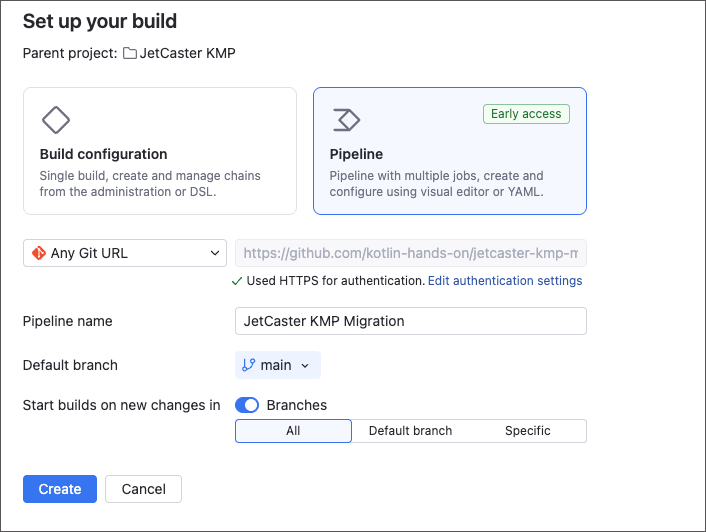Click 'Start builds on new changes in' label
This screenshot has width=706, height=532.
[x=122, y=405]
